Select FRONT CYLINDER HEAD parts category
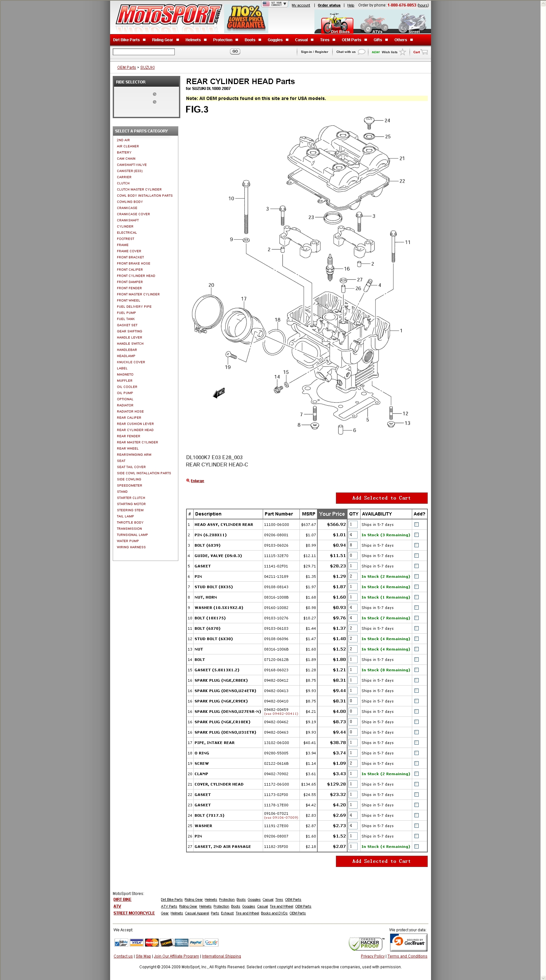Screen dimensions: 546x980 [x=136, y=276]
